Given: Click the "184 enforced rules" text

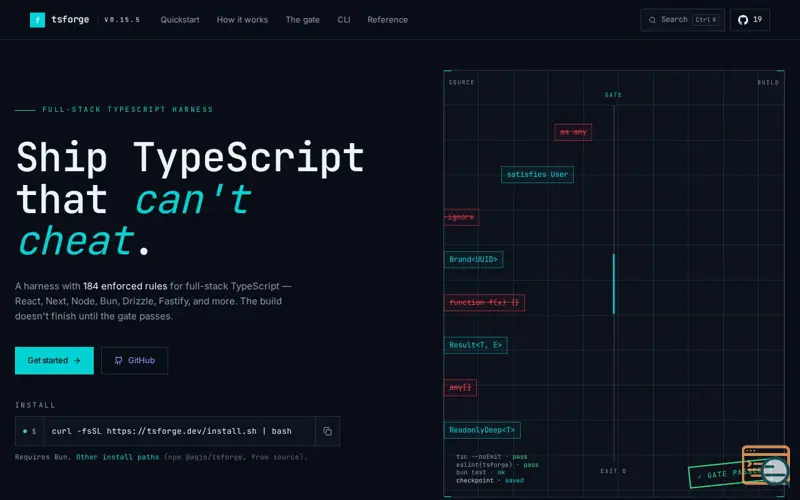Looking at the screenshot, I should point(125,286).
